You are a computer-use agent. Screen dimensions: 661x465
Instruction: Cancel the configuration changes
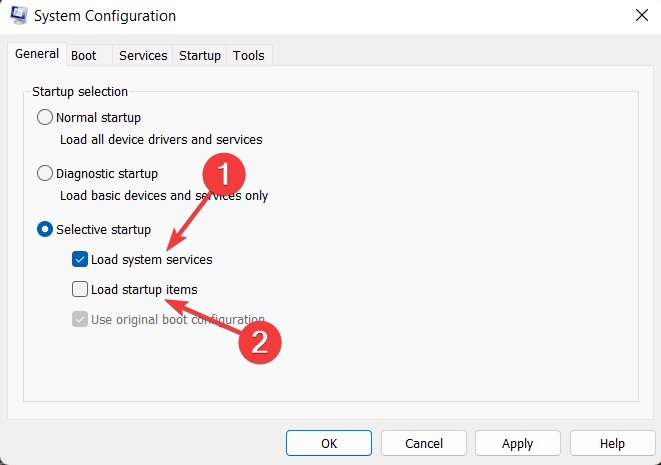(x=424, y=443)
